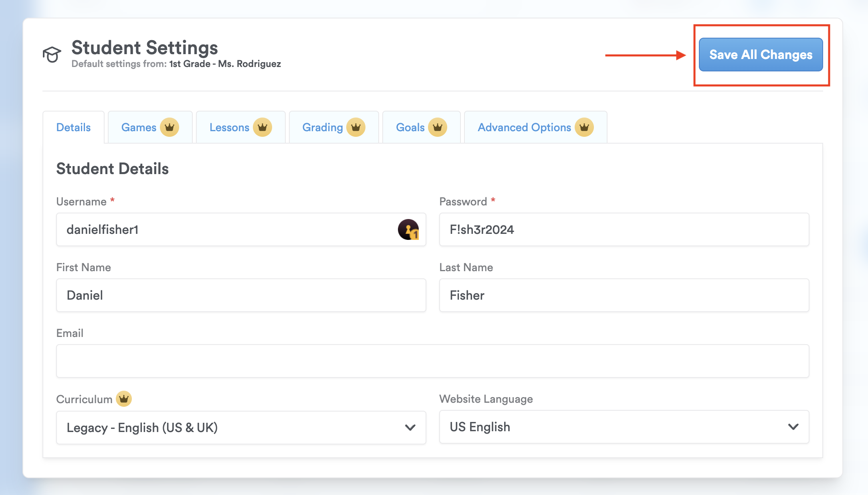This screenshot has height=495, width=868.
Task: Click the crown icon on Goals tab
Action: tap(437, 128)
